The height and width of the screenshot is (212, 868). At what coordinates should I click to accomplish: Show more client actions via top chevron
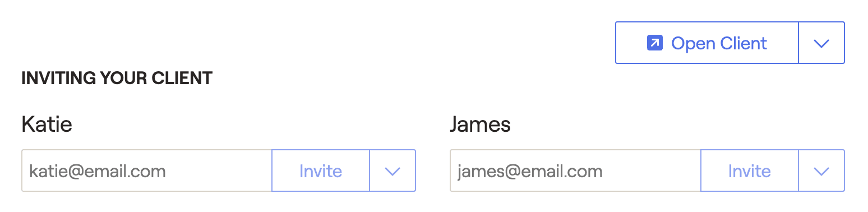point(821,43)
